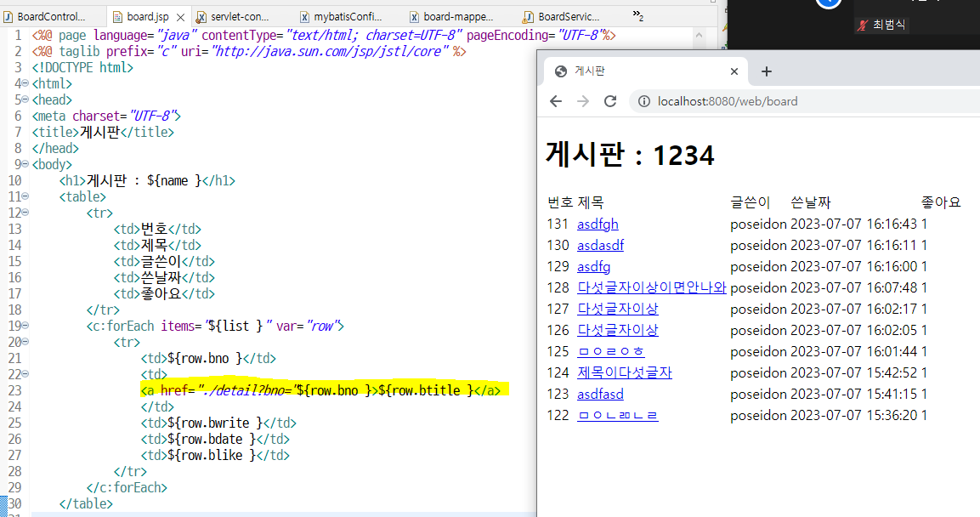Close the board.jsp editor tab
Image resolution: width=980 pixels, height=517 pixels.
click(x=181, y=18)
